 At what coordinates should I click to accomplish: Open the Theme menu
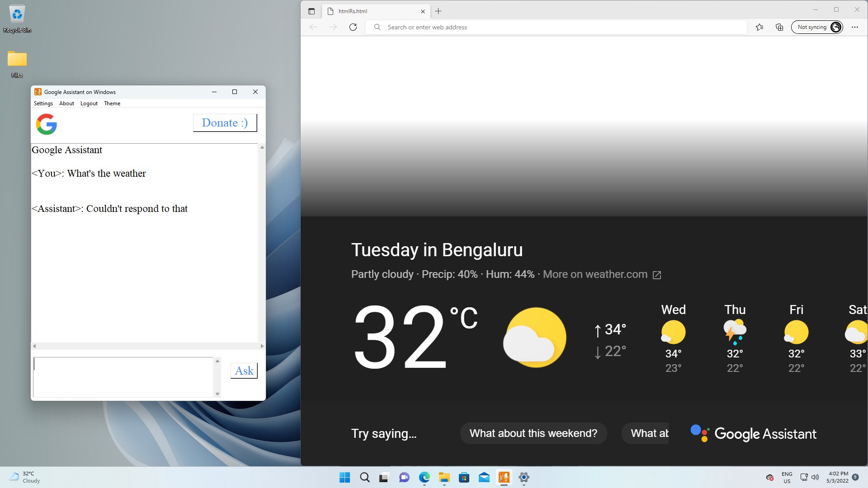[112, 103]
